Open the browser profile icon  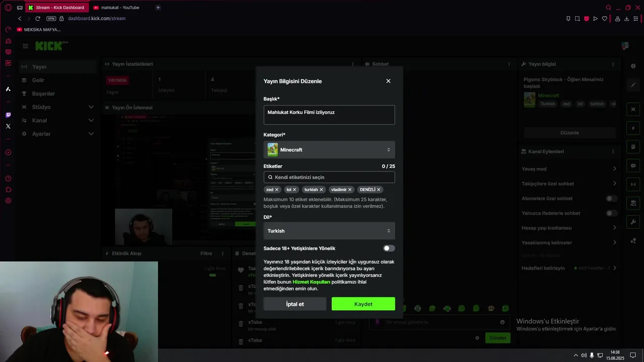[x=617, y=19]
